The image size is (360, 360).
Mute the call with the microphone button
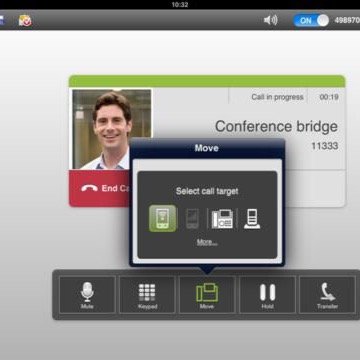pyautogui.click(x=87, y=295)
